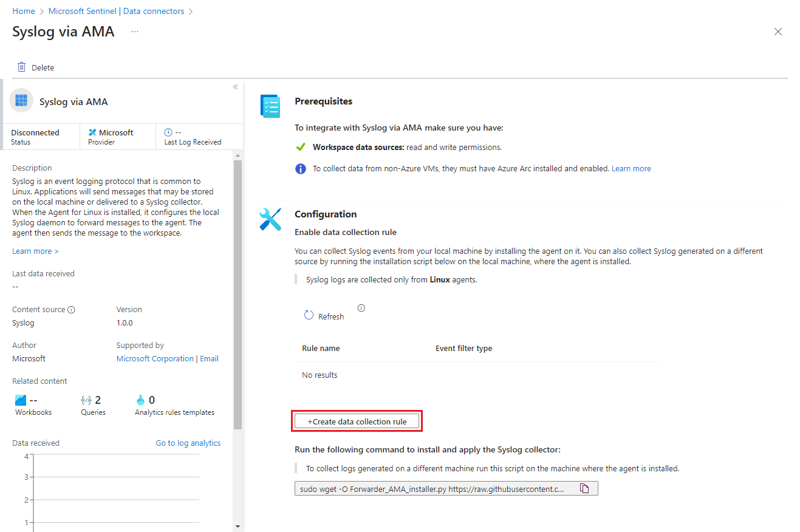Collapse the left details pane chevron
The width and height of the screenshot is (800, 532).
[x=235, y=87]
